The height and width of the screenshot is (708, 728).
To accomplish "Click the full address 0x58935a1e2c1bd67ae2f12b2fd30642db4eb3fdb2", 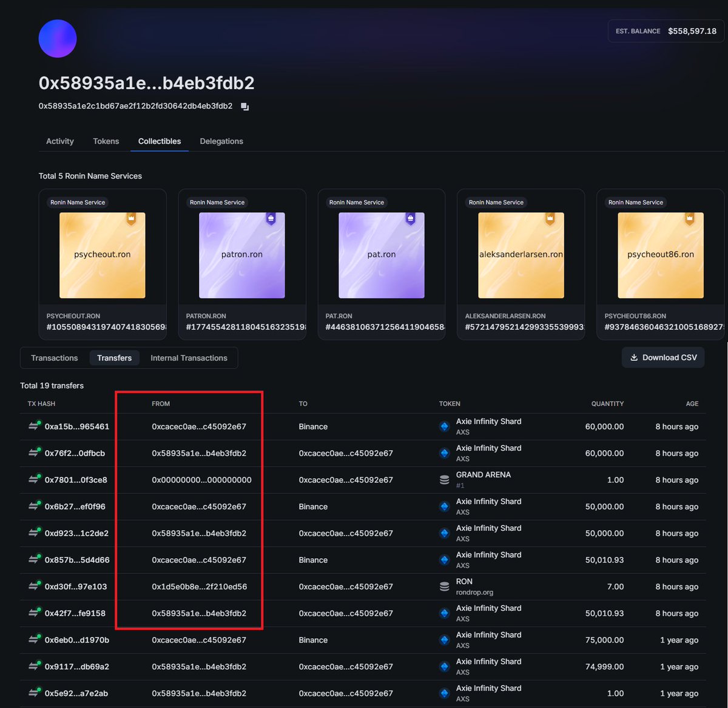I will (135, 106).
